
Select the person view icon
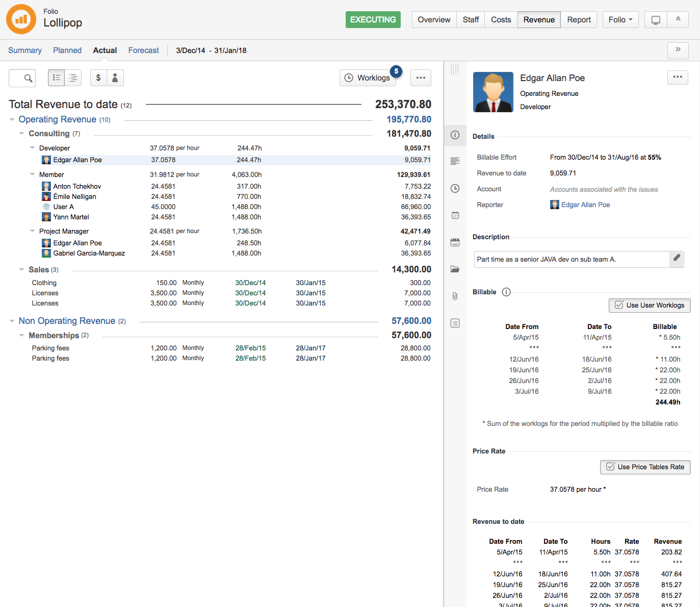click(x=115, y=78)
